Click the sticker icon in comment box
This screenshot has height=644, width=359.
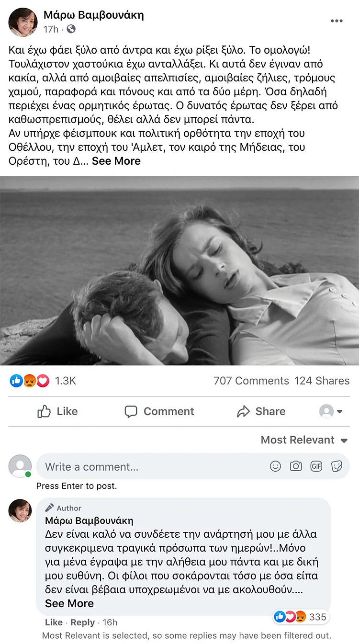pyautogui.click(x=337, y=466)
